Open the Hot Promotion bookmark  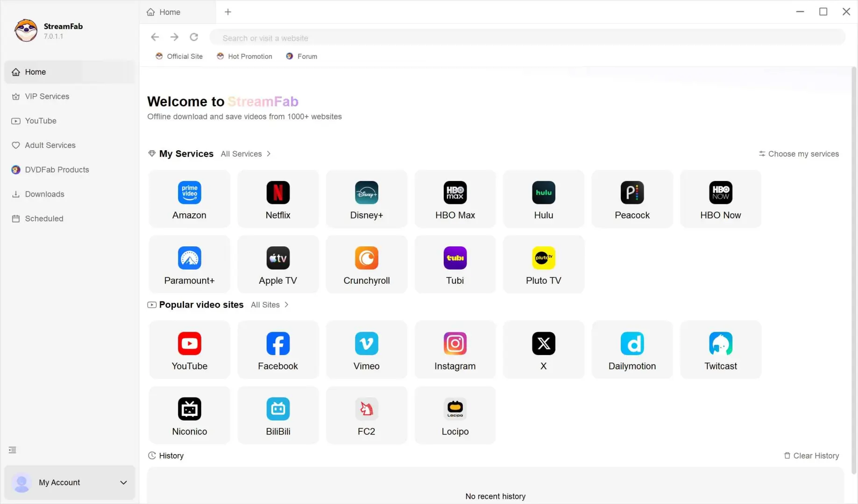tap(244, 56)
